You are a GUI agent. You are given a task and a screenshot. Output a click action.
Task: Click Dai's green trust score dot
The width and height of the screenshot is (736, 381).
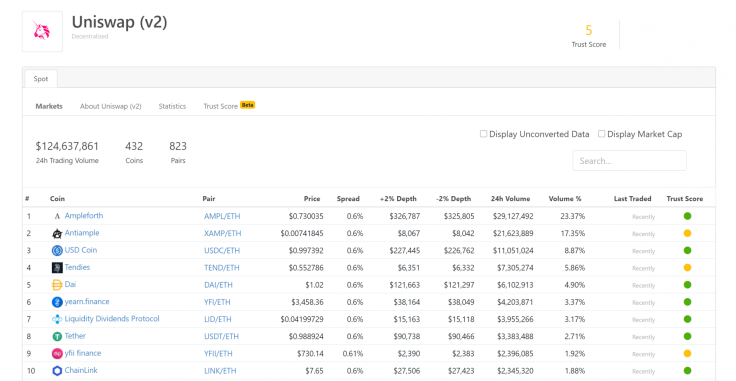[x=687, y=285]
